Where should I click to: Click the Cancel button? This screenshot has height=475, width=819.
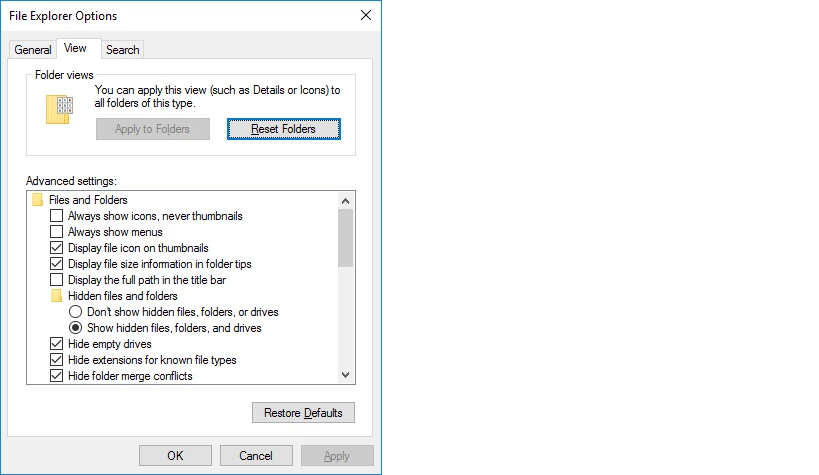pos(256,456)
